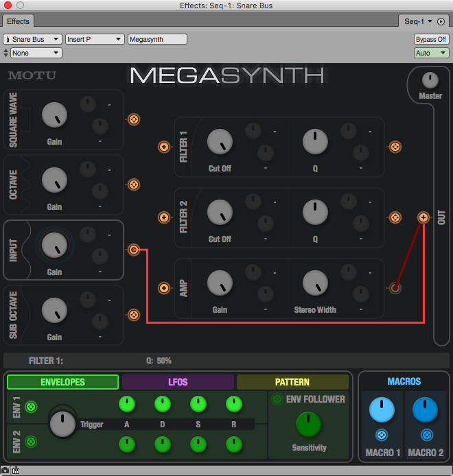Screen dimensions: 453x476
Task: Click the Filter 1 Cut Off knob
Action: coord(220,142)
